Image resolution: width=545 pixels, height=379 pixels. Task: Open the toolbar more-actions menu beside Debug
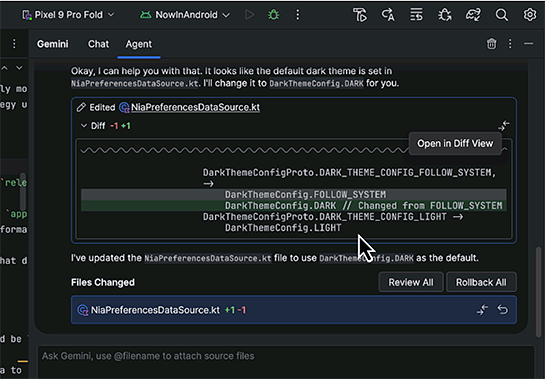coord(298,15)
